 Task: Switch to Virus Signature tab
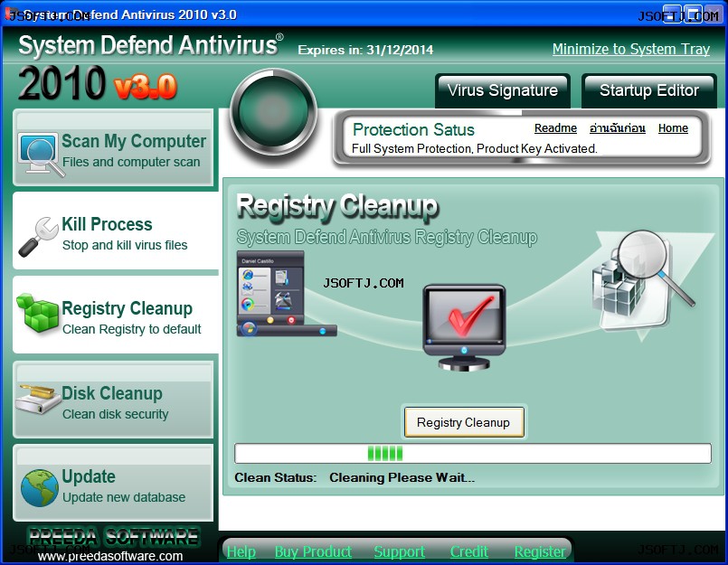503,90
